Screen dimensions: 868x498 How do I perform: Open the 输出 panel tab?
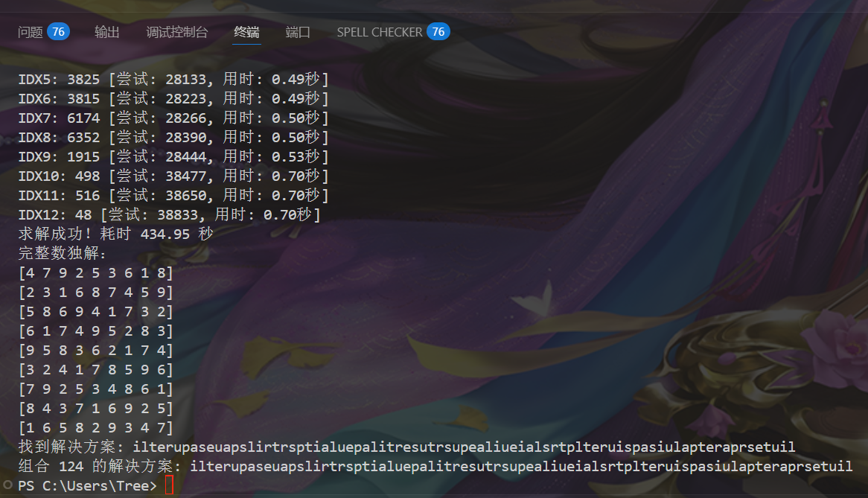tap(107, 32)
